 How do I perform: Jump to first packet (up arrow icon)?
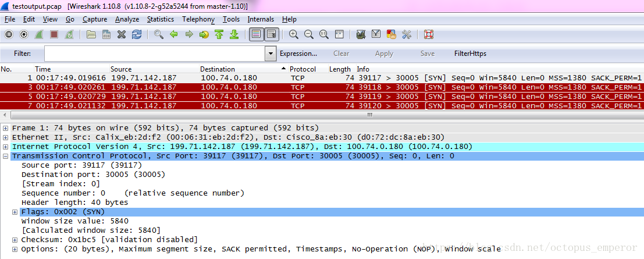click(x=219, y=34)
